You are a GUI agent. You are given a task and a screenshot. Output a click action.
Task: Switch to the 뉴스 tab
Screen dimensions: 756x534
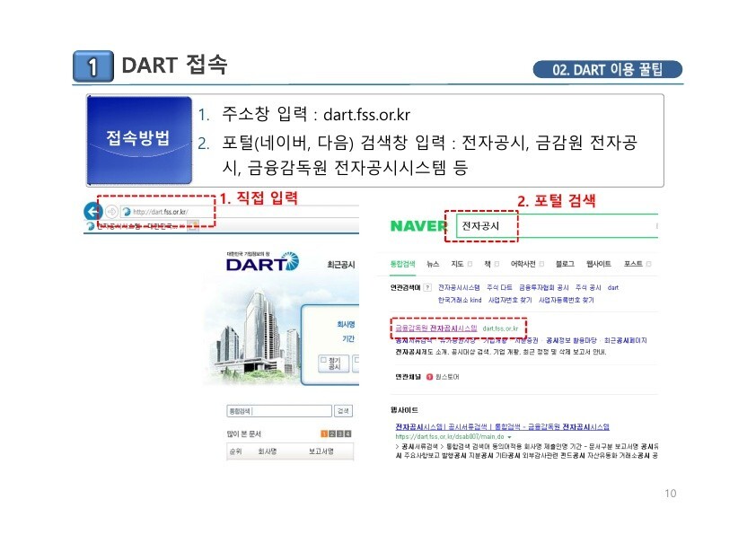tap(433, 264)
